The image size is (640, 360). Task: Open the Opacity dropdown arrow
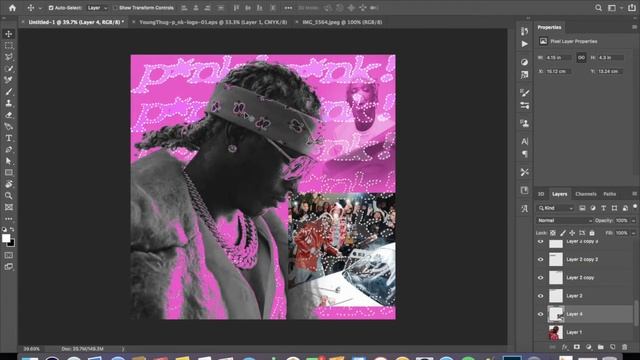[x=633, y=220]
